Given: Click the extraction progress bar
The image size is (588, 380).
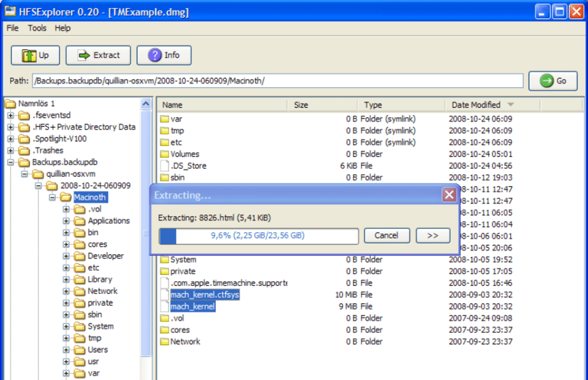Looking at the screenshot, I should [x=258, y=236].
